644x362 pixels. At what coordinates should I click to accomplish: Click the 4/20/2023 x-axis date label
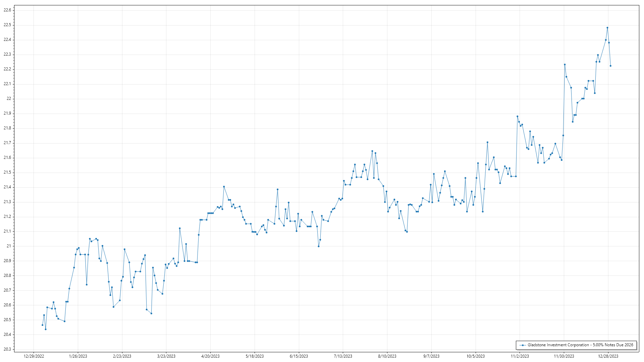pyautogui.click(x=210, y=356)
